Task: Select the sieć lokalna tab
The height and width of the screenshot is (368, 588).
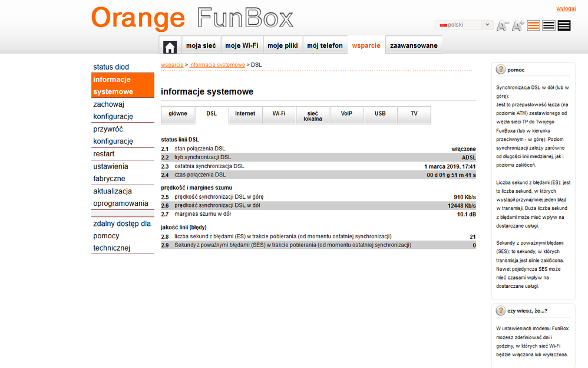Action: [313, 116]
